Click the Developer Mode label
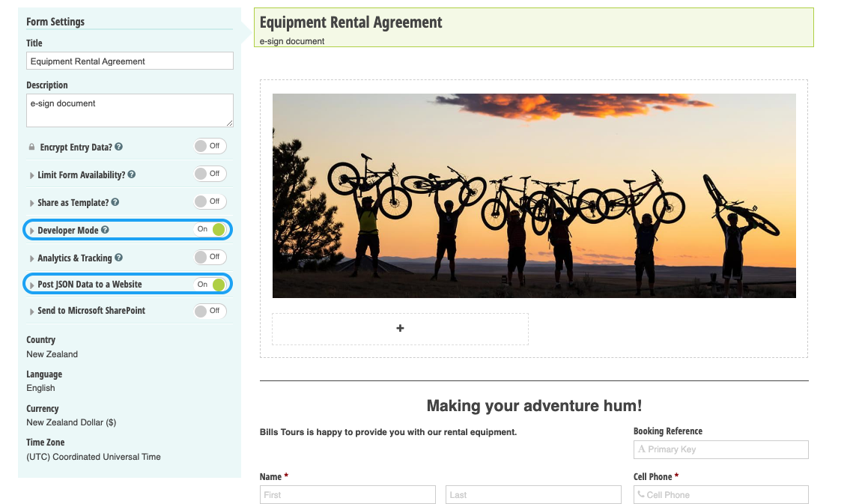Screen dimensions: 853x504 click(x=68, y=230)
